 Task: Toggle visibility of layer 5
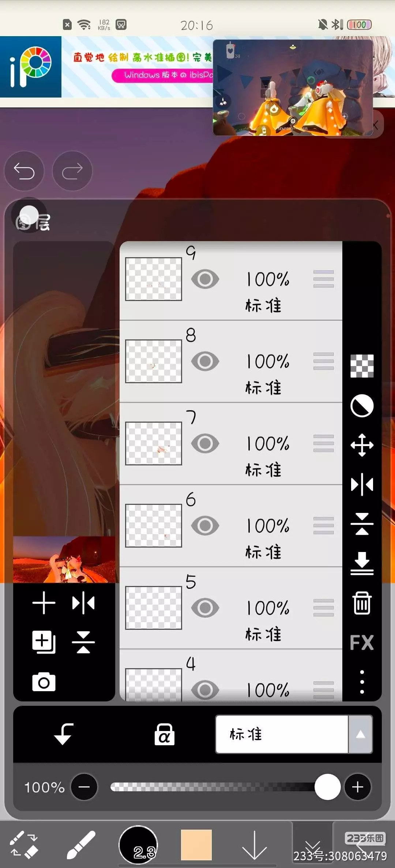click(x=205, y=608)
